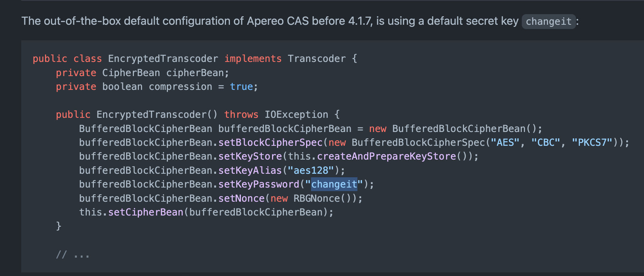The height and width of the screenshot is (276, 644).
Task: Click the "AES" string literal
Action: click(x=505, y=143)
